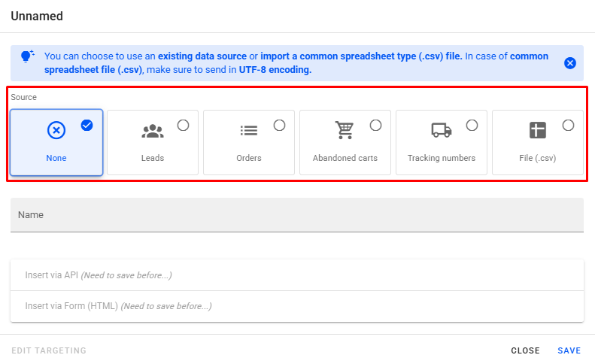The image size is (595, 364).
Task: Enable the File (.csv) radio button
Action: pyautogui.click(x=568, y=126)
